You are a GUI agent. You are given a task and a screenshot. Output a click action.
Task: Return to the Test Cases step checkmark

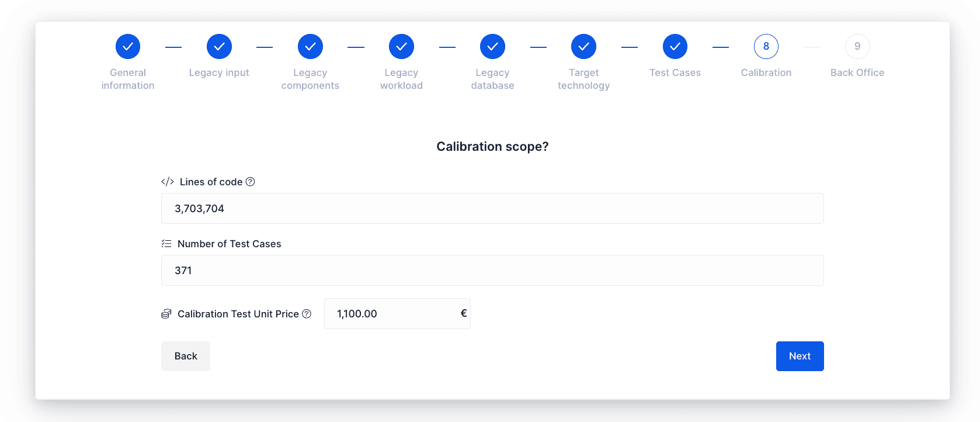(675, 47)
